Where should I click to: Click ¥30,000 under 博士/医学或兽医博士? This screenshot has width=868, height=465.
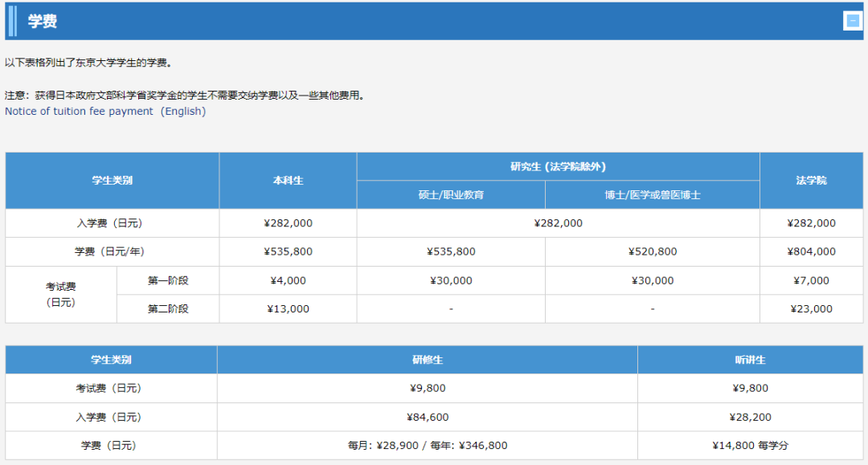point(653,281)
